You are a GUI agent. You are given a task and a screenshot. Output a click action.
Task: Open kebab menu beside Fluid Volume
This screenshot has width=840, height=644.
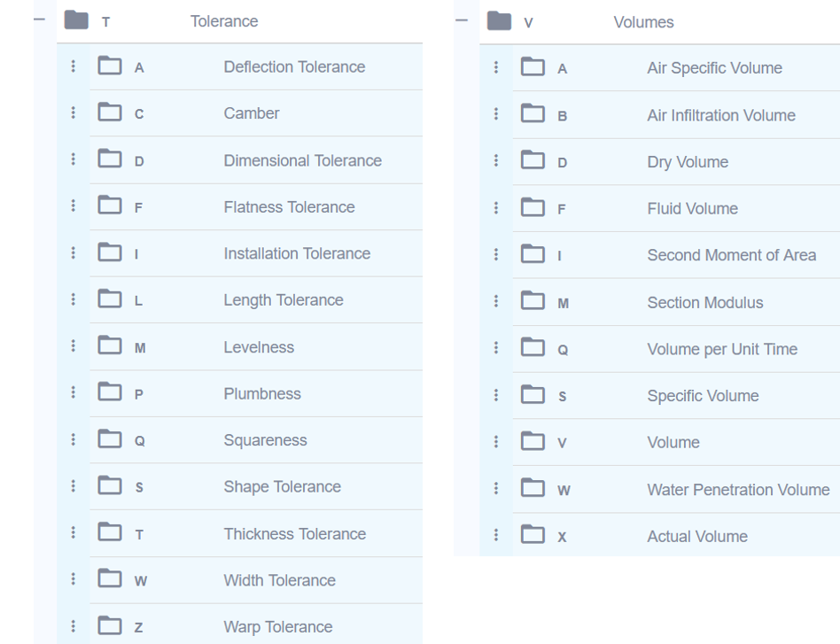(x=496, y=209)
